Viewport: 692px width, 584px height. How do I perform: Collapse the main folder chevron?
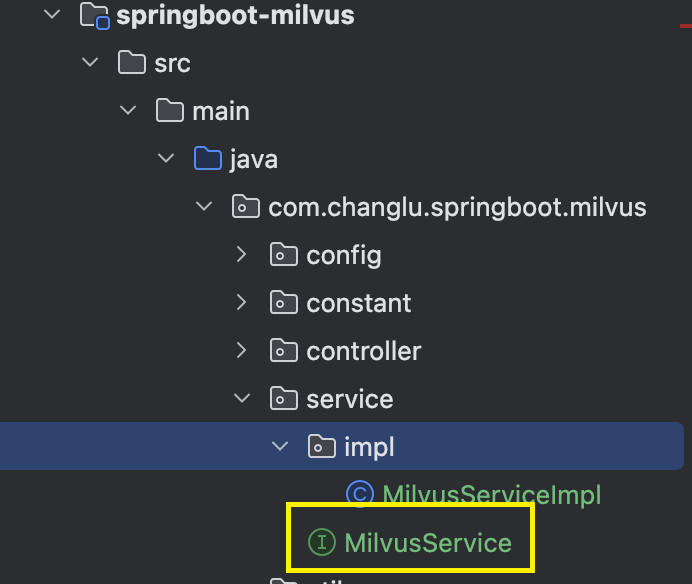[x=128, y=110]
